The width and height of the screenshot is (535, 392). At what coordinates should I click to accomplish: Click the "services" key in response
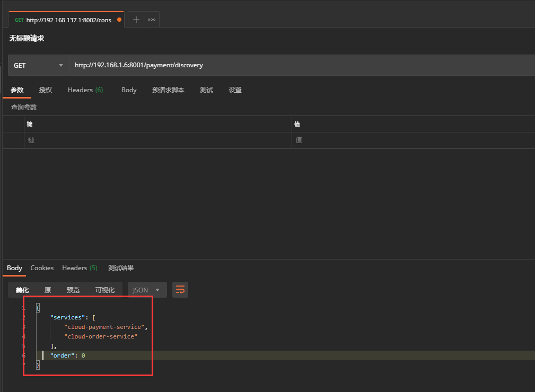(x=67, y=317)
